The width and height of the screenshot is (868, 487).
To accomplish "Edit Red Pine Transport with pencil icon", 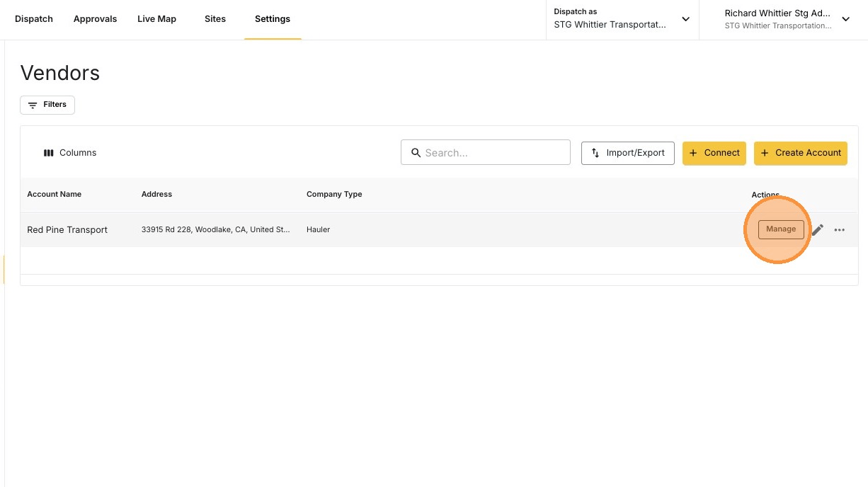I will (818, 229).
